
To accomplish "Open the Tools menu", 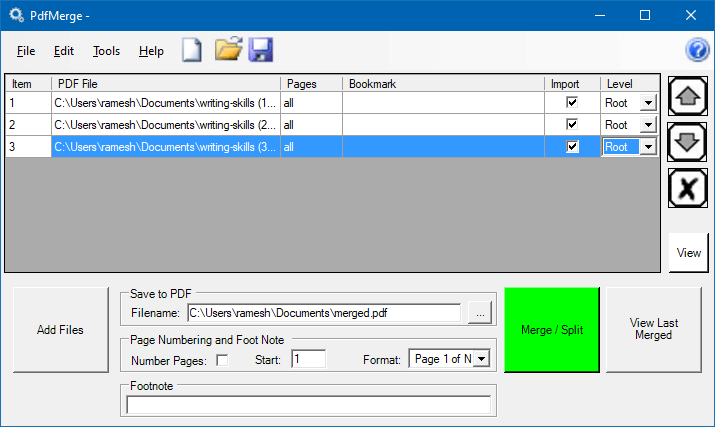I will 106,51.
